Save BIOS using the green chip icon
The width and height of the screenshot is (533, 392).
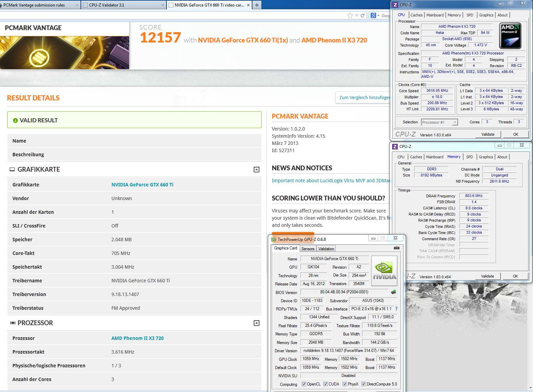point(394,292)
